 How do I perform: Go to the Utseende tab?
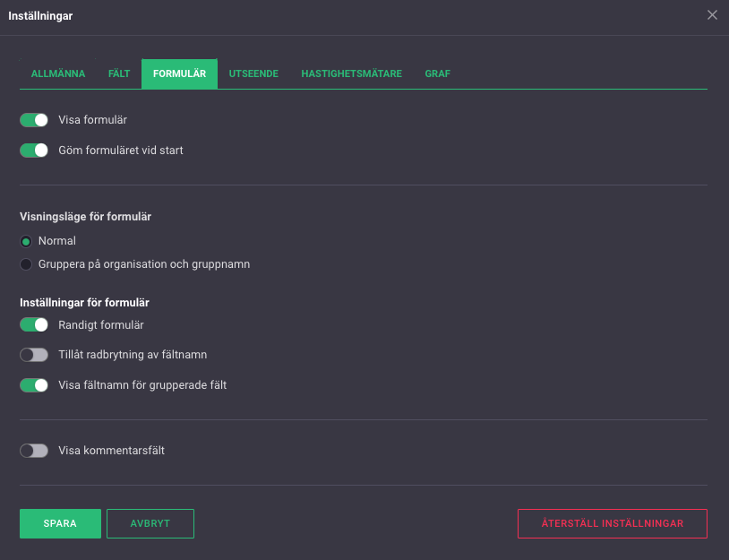(x=253, y=73)
